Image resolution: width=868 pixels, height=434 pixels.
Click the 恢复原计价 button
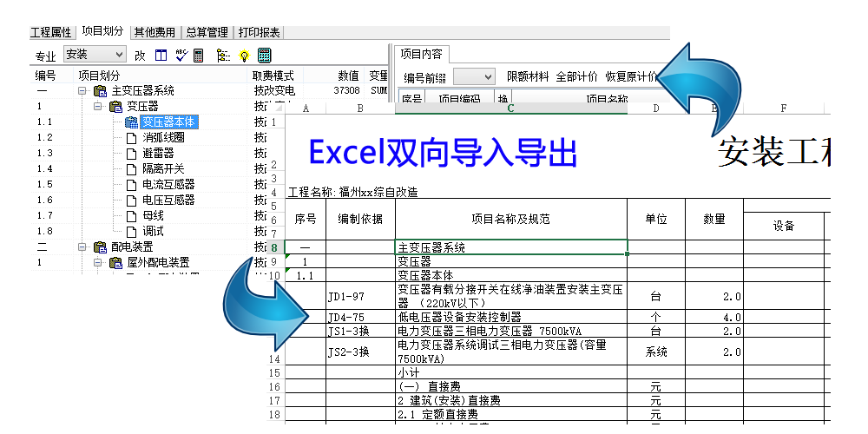[x=632, y=77]
